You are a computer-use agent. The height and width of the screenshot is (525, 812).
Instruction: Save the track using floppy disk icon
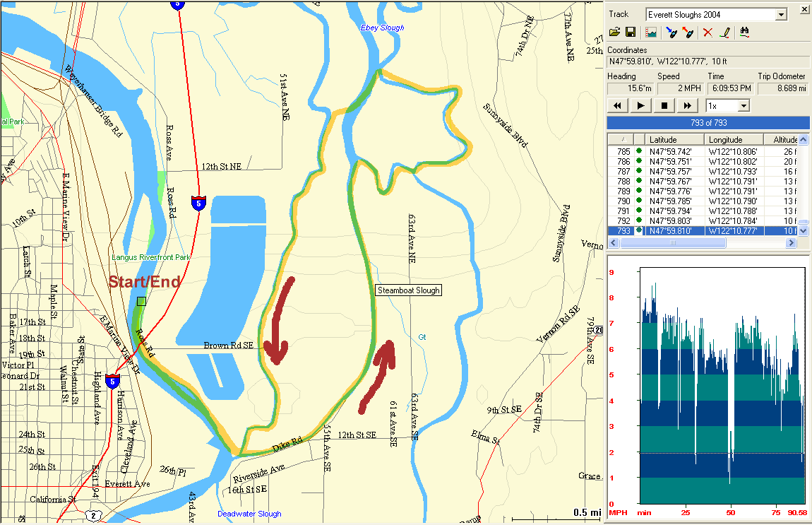[630, 33]
